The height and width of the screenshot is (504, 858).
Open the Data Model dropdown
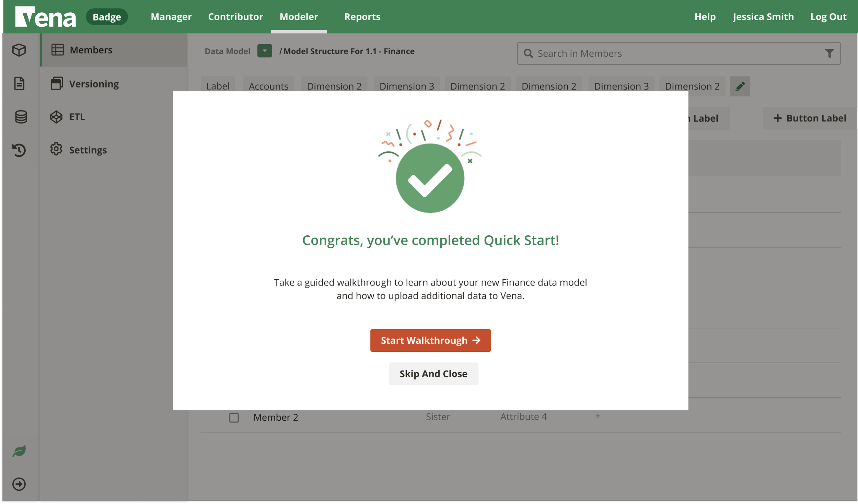[x=264, y=51]
